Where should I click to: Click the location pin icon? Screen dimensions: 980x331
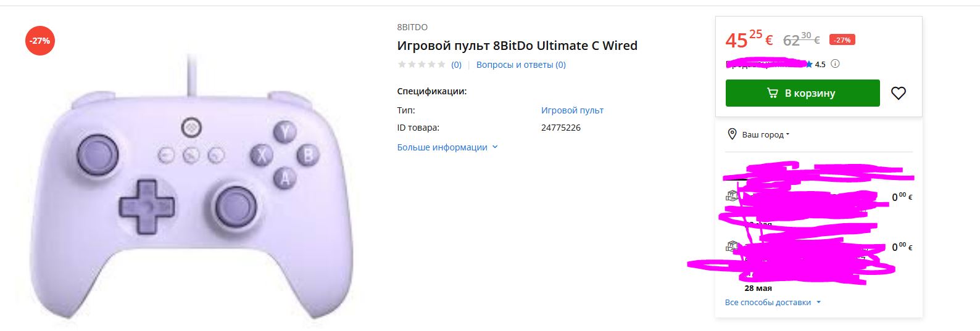click(x=732, y=134)
